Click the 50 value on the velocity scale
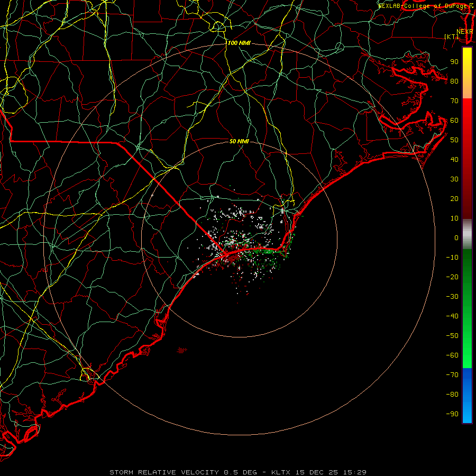 click(x=454, y=140)
